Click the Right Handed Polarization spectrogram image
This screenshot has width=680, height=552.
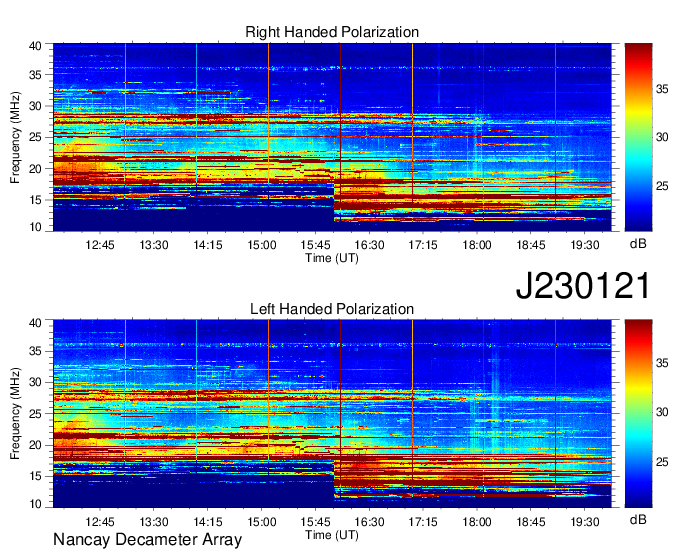tap(332, 137)
